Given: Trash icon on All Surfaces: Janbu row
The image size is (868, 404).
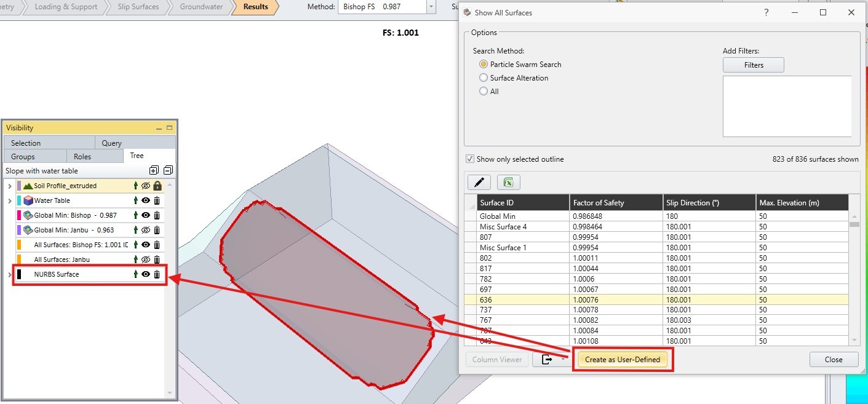Looking at the screenshot, I should coord(157,259).
